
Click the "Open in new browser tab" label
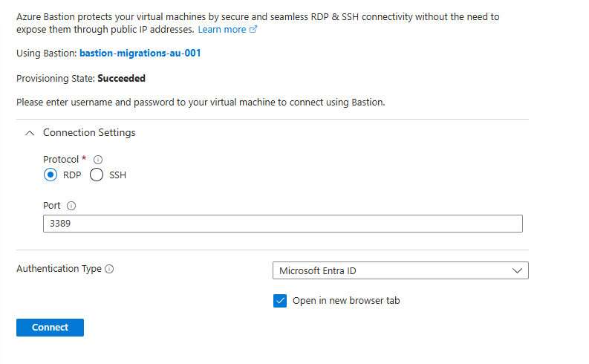point(346,301)
